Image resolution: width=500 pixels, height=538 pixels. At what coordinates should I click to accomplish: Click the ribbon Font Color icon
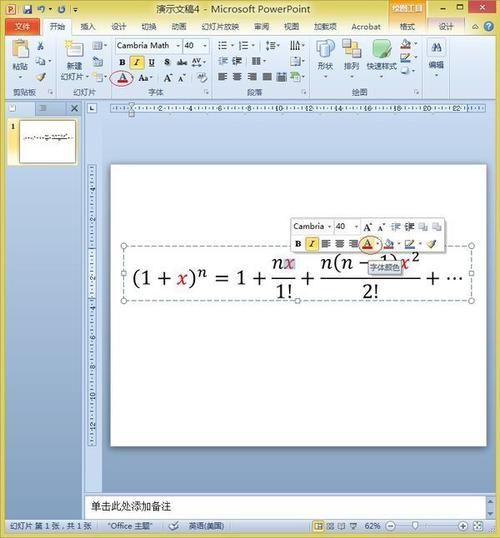[122, 78]
